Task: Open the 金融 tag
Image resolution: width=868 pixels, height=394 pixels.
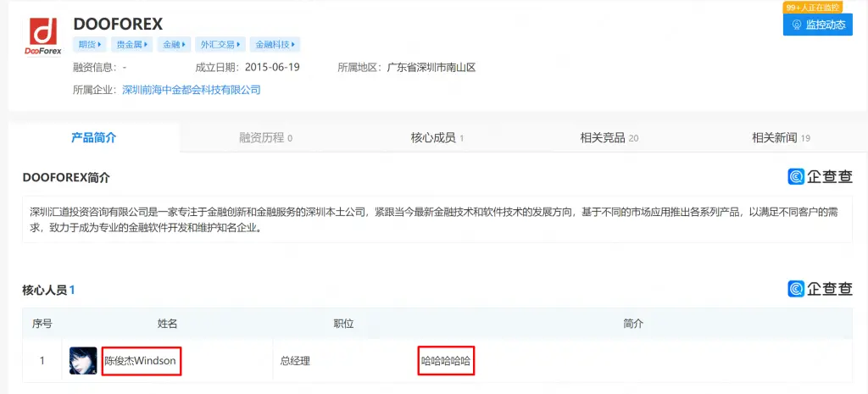Action: point(174,45)
